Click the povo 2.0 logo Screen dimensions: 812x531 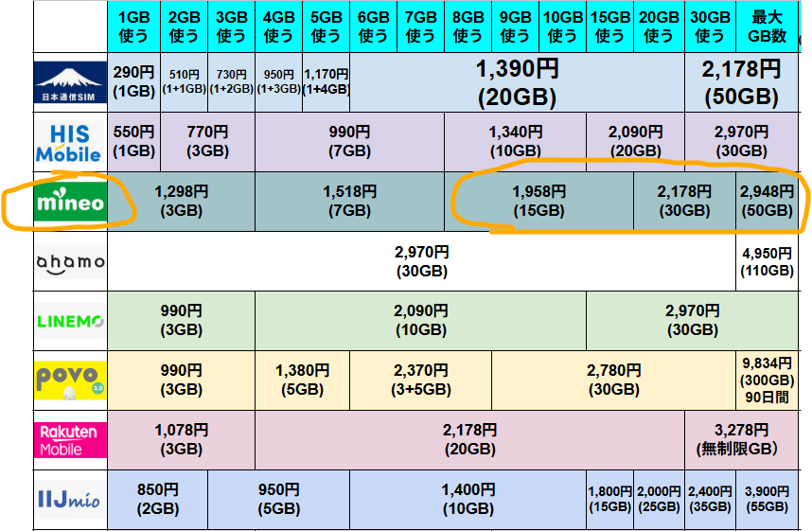[x=70, y=380]
